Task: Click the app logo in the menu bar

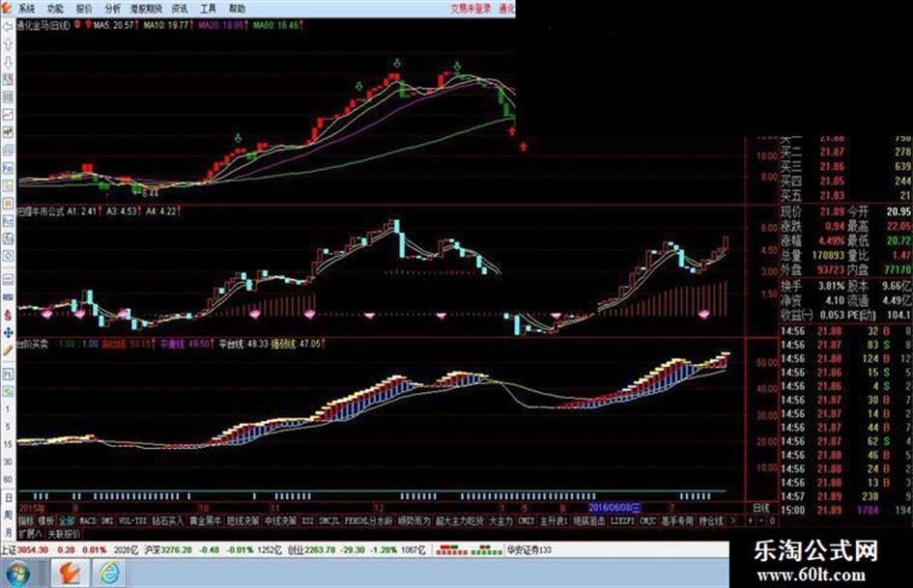Action: 7,8
